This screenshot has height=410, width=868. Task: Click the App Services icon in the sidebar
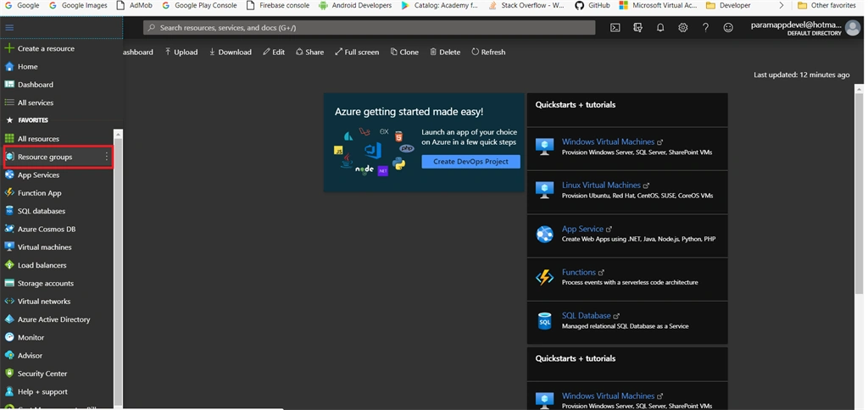coord(8,175)
